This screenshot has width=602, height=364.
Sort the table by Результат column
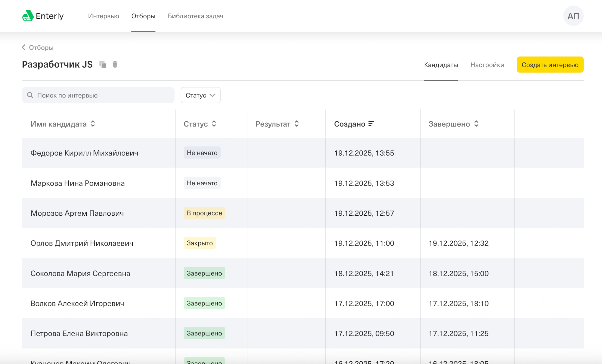pyautogui.click(x=277, y=124)
